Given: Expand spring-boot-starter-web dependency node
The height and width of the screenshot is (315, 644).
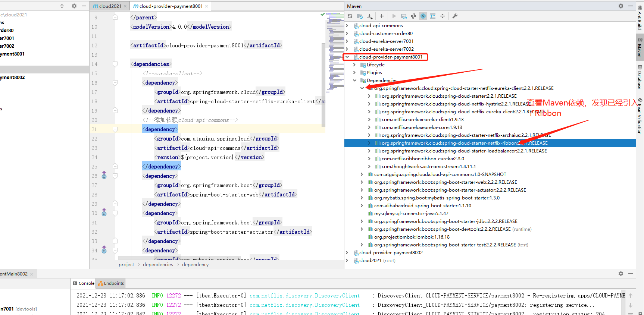Looking at the screenshot, I should click(x=362, y=182).
